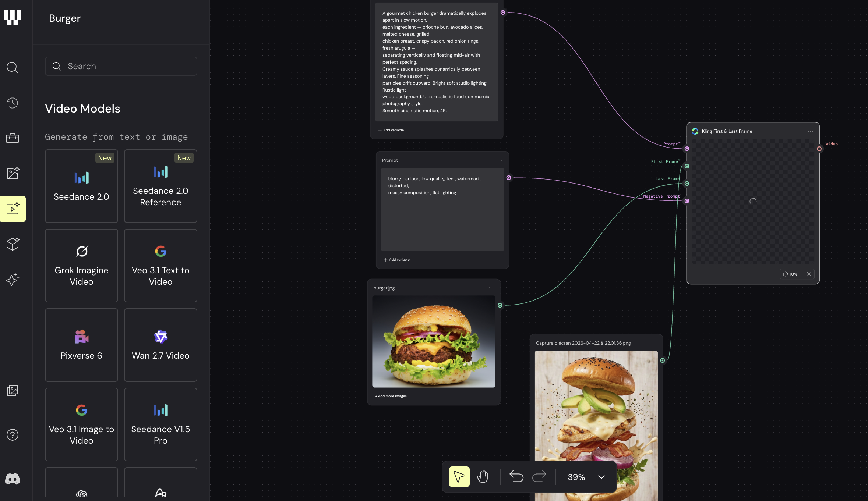Click the Burger project title
This screenshot has height=501, width=868.
[65, 18]
